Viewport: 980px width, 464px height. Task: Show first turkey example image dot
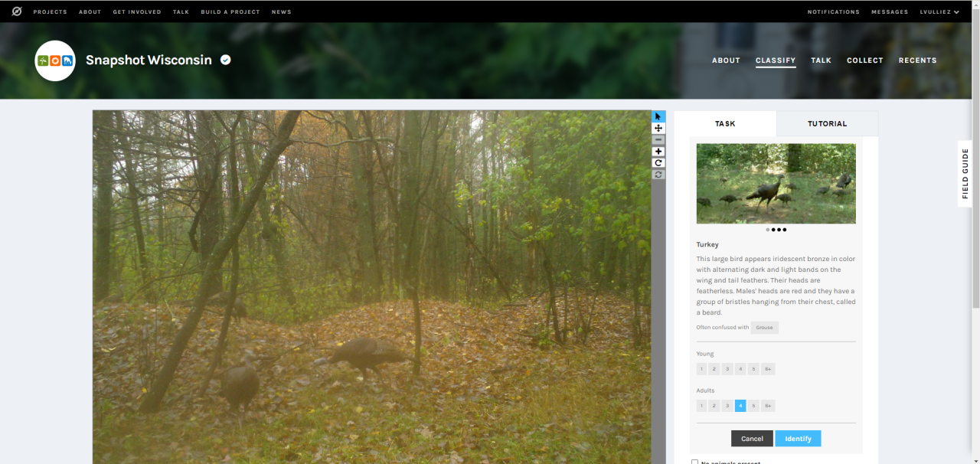tap(768, 230)
